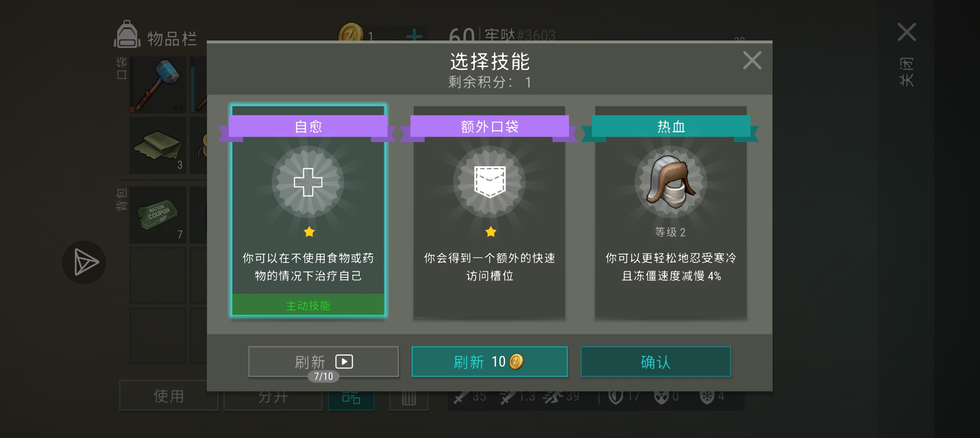Screen dimensions: 980x438
Task: Click the video play icon on 刷新
Action: click(x=344, y=361)
